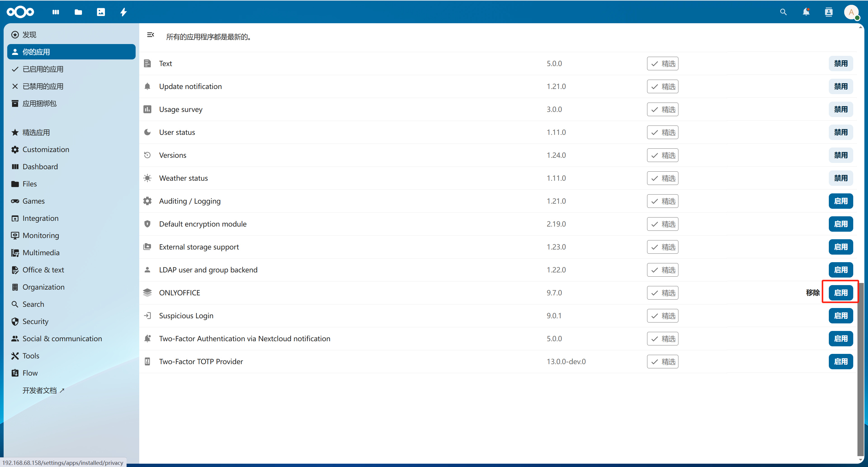868x467 pixels.
Task: Open the Dashboard icon in top bar
Action: point(55,12)
